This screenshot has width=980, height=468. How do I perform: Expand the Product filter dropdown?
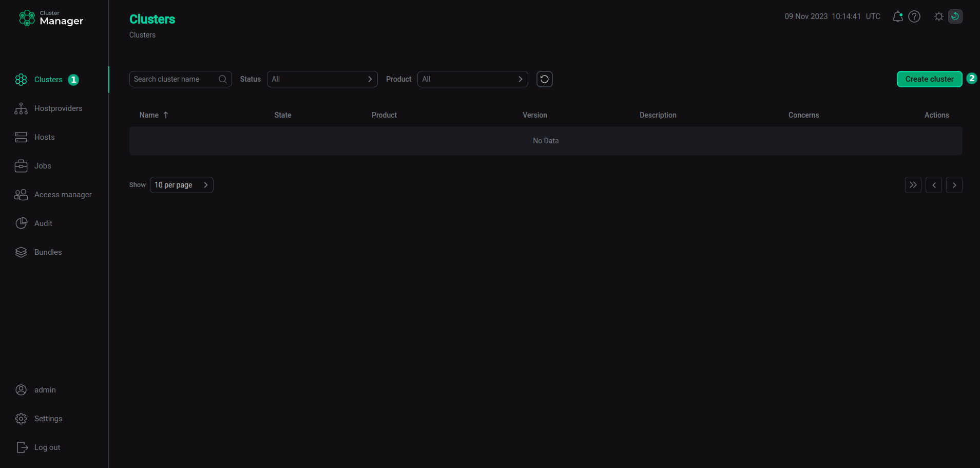(472, 79)
